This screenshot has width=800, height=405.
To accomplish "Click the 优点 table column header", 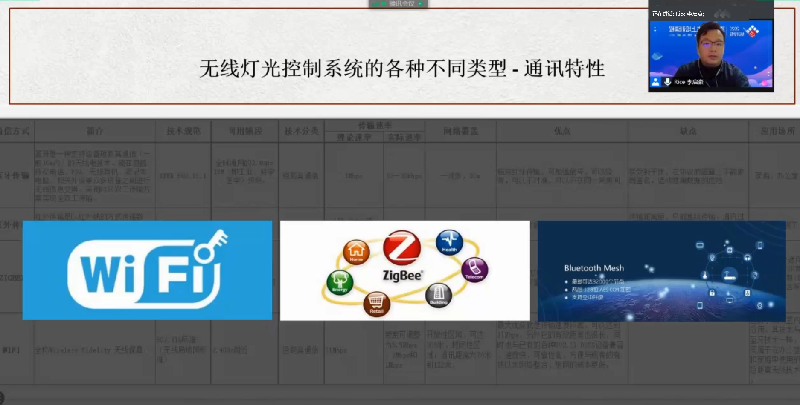I will (562, 131).
